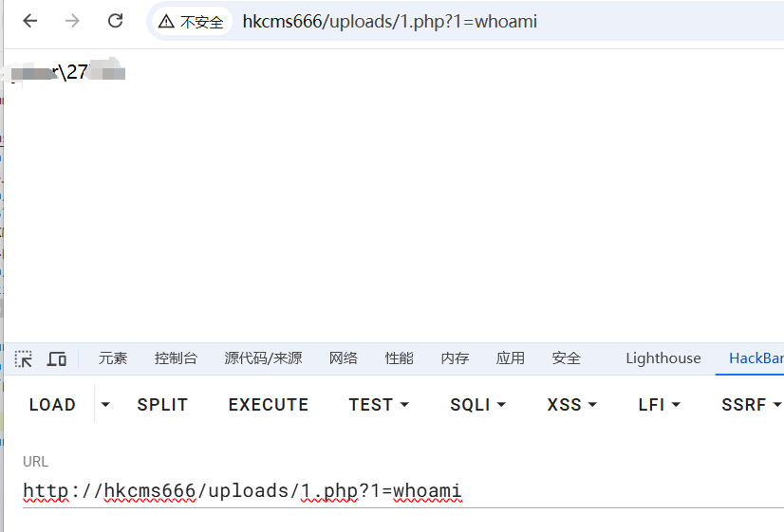Open the Lighthouse tab
This screenshot has width=784, height=532.
click(x=663, y=358)
